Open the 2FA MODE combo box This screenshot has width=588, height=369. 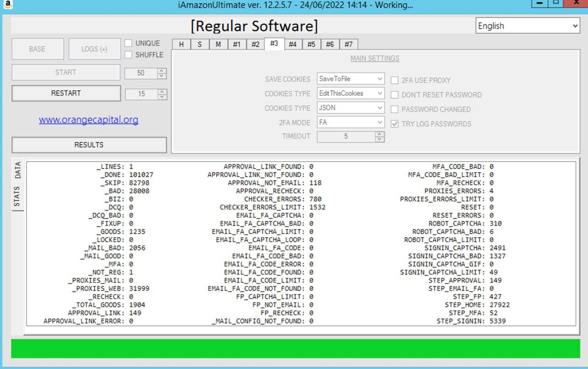(x=351, y=123)
